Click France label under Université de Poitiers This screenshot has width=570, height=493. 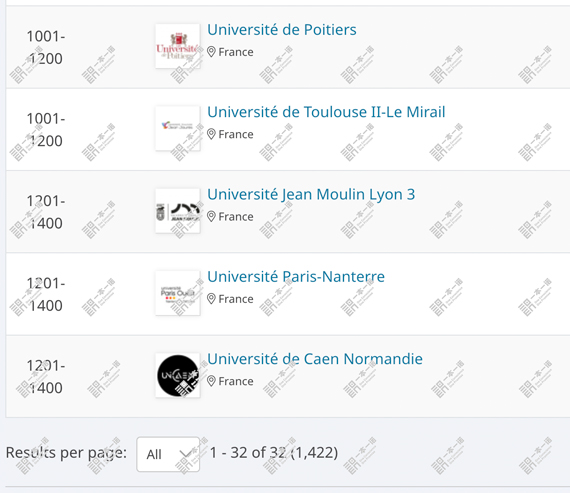click(x=236, y=52)
